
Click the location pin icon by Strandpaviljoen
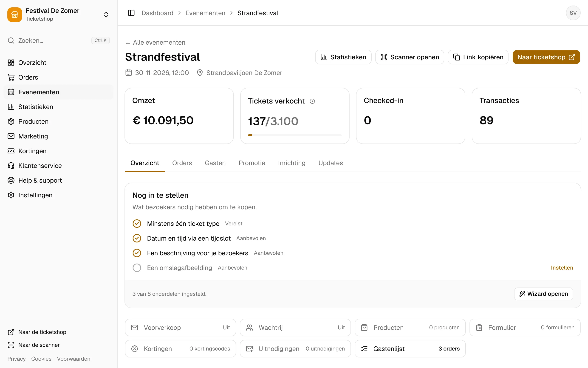(x=200, y=73)
